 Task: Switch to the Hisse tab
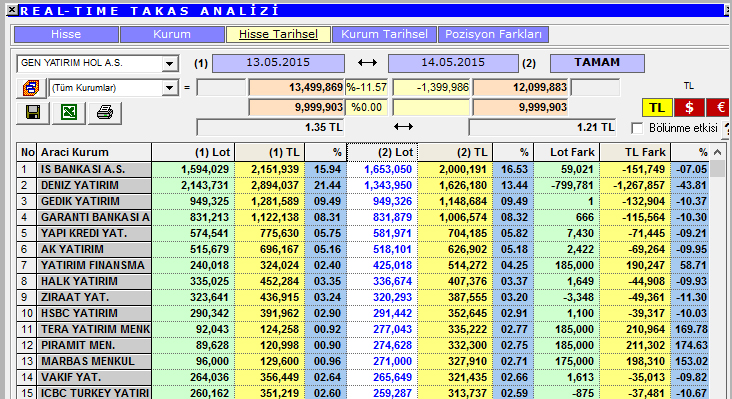point(66,34)
